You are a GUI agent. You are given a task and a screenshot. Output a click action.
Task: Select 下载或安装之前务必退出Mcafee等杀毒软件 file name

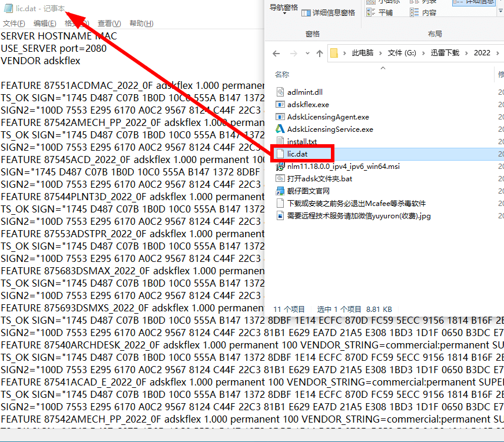point(356,203)
